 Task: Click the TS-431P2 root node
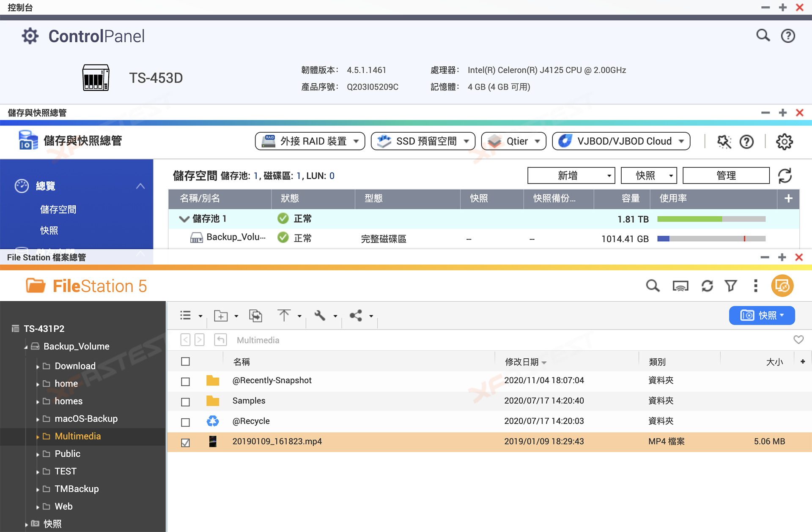(x=44, y=329)
